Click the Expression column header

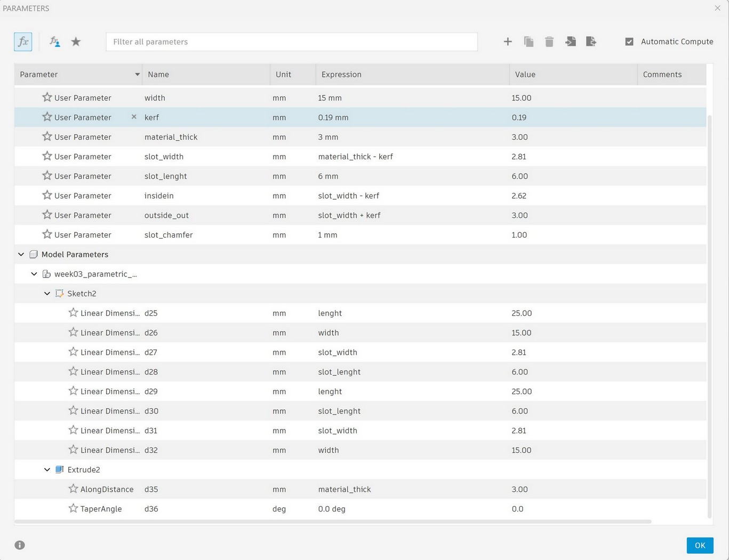[x=413, y=75]
